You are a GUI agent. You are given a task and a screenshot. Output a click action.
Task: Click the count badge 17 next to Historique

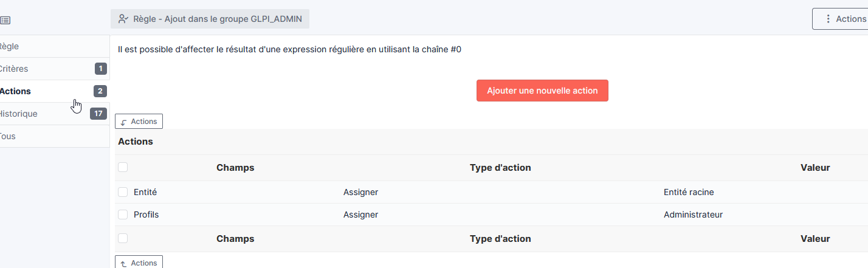[98, 114]
